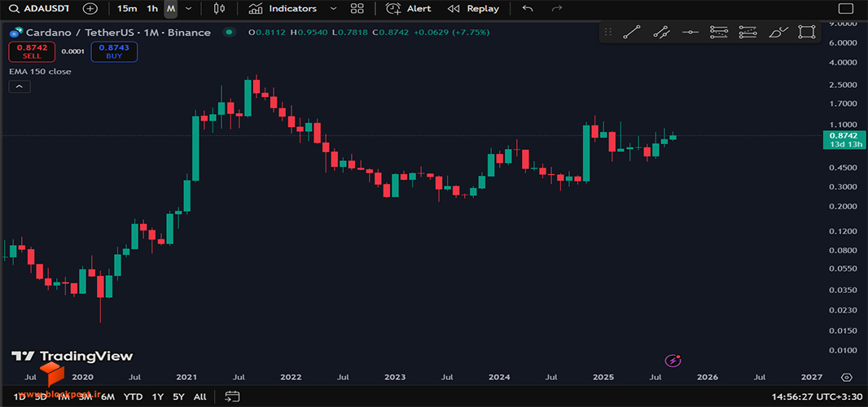The image size is (868, 407).
Task: Select the monthly M timeframe
Action: click(171, 8)
